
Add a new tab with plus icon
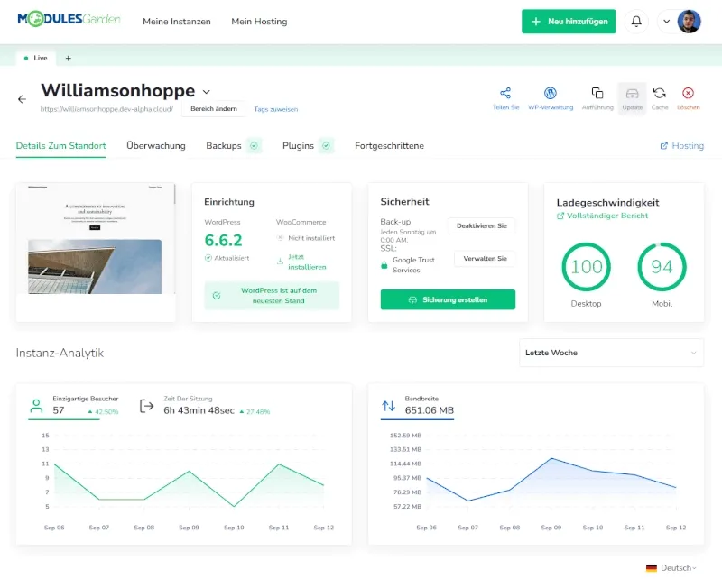pyautogui.click(x=69, y=58)
